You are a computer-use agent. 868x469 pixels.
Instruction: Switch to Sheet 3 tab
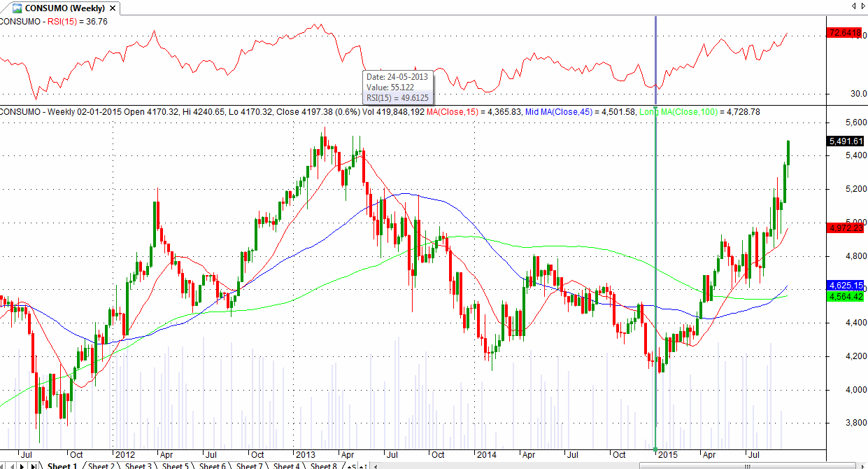click(138, 466)
